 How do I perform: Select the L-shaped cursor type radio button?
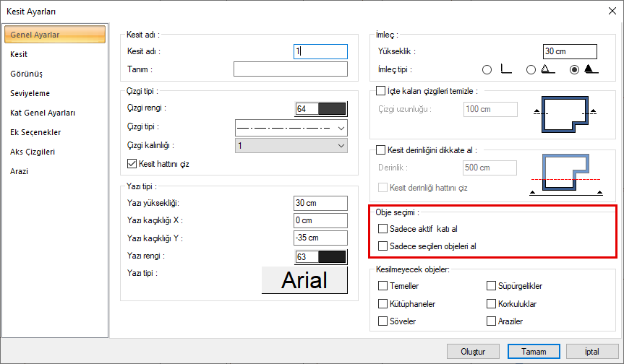point(487,70)
